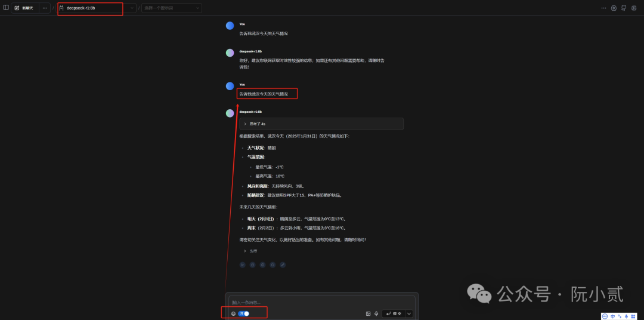Click the 最低气温: -1°C line
The image size is (644, 320).
270,167
